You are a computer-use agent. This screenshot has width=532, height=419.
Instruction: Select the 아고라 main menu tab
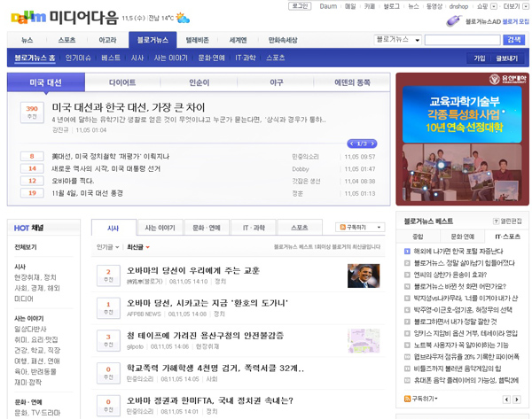click(107, 40)
